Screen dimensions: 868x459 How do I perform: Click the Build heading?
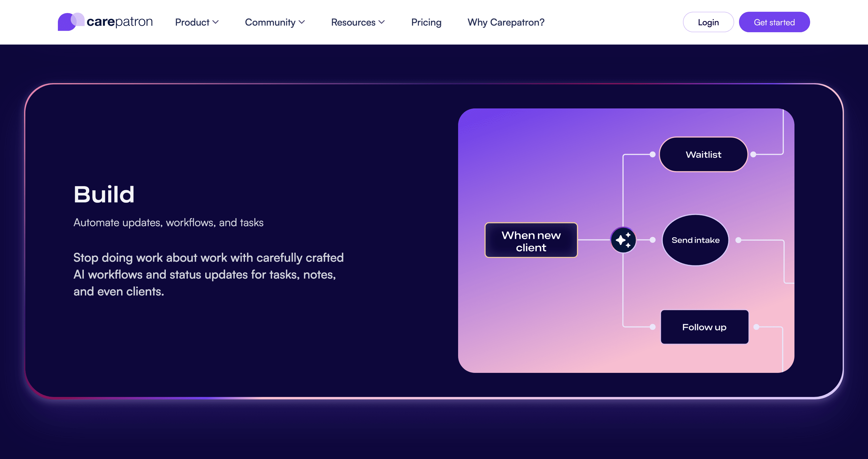click(104, 194)
